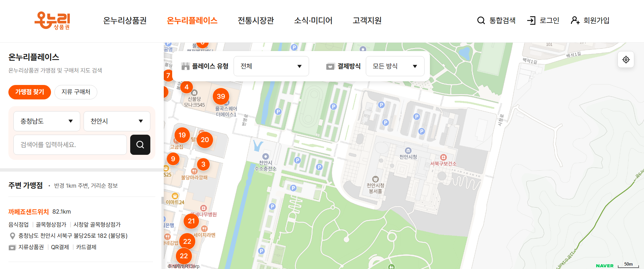
Task: Click the 충청남도 천안시 서북구 불당25로 182 address
Action: click(73, 236)
